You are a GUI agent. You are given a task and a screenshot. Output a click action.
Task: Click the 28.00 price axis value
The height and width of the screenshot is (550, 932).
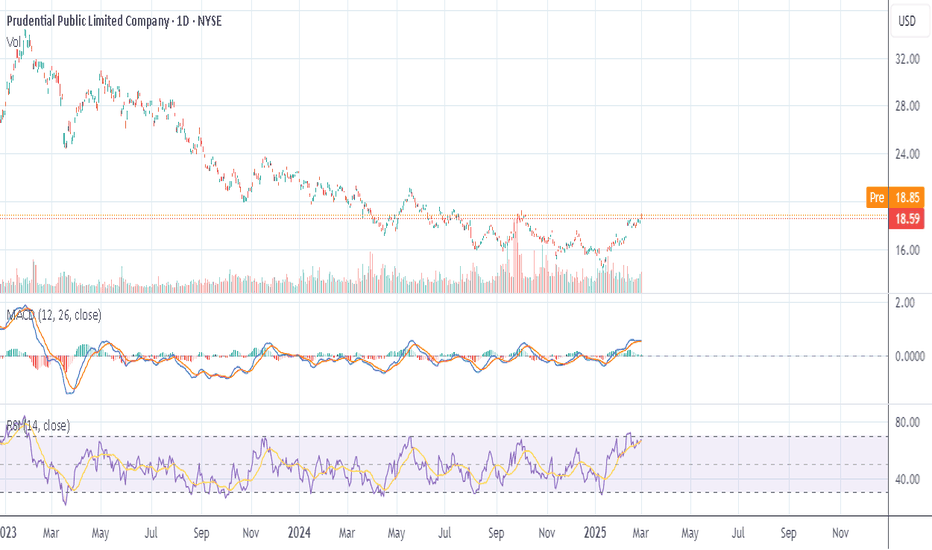click(x=907, y=106)
